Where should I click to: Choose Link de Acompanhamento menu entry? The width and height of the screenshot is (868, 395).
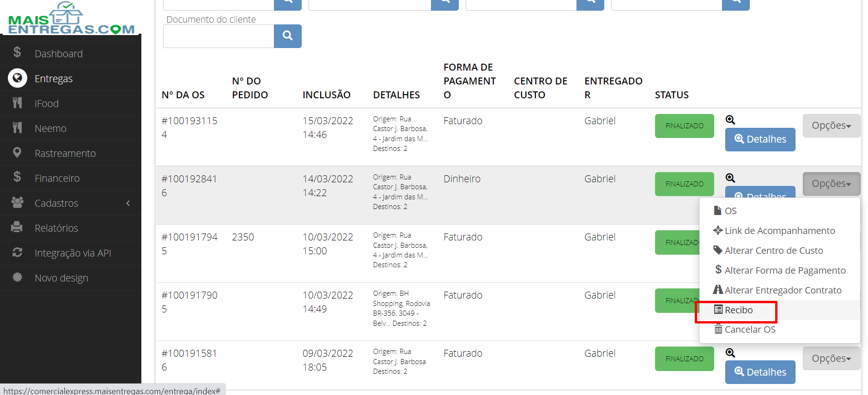tap(780, 231)
